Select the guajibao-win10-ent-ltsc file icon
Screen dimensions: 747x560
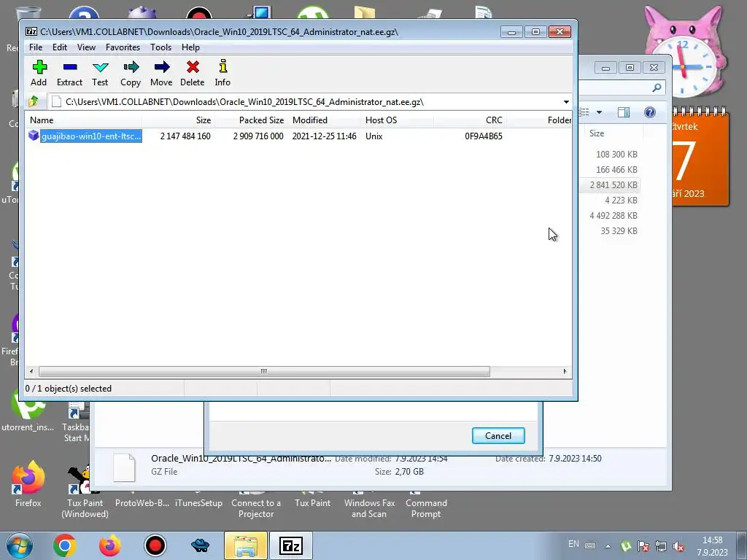click(x=34, y=136)
